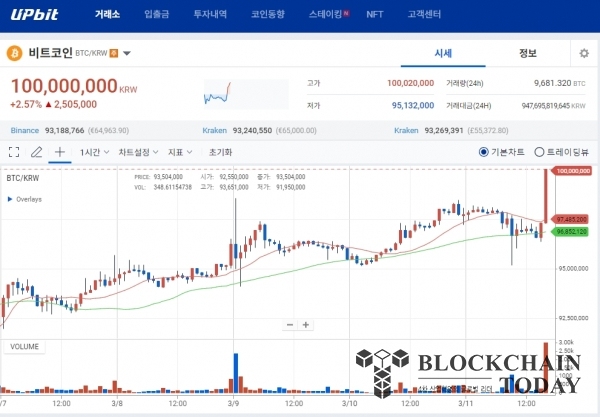Screen dimensions: 600x417
Task: Open the 차트설정 dropdown
Action: (x=138, y=152)
